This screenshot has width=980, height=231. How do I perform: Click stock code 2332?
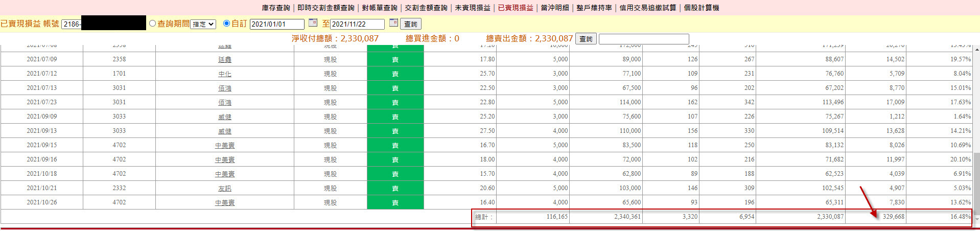point(119,188)
